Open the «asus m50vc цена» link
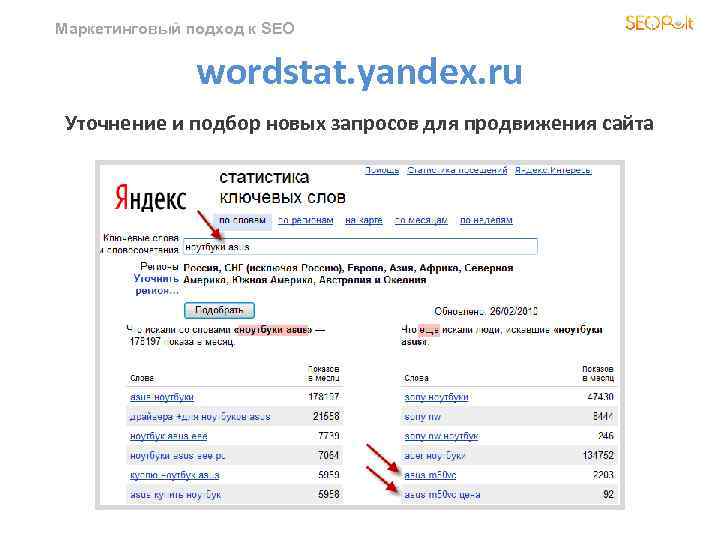Screen dimensions: 720x540 point(442,495)
